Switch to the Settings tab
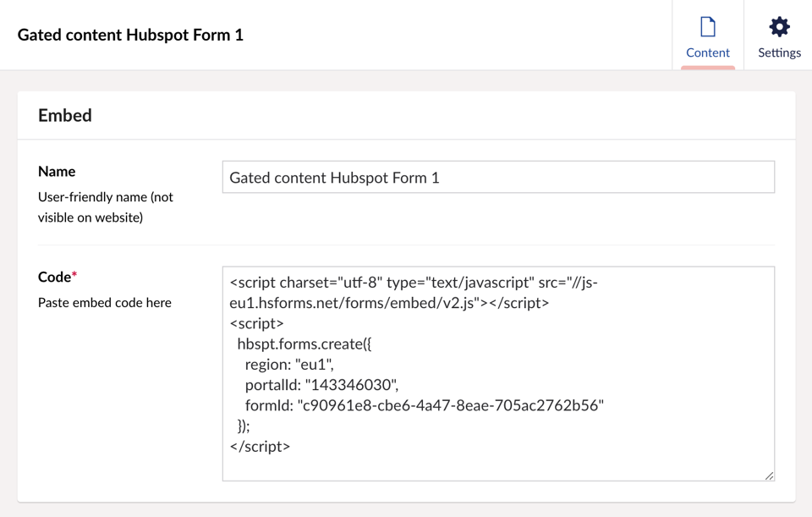The image size is (812, 517). (779, 36)
